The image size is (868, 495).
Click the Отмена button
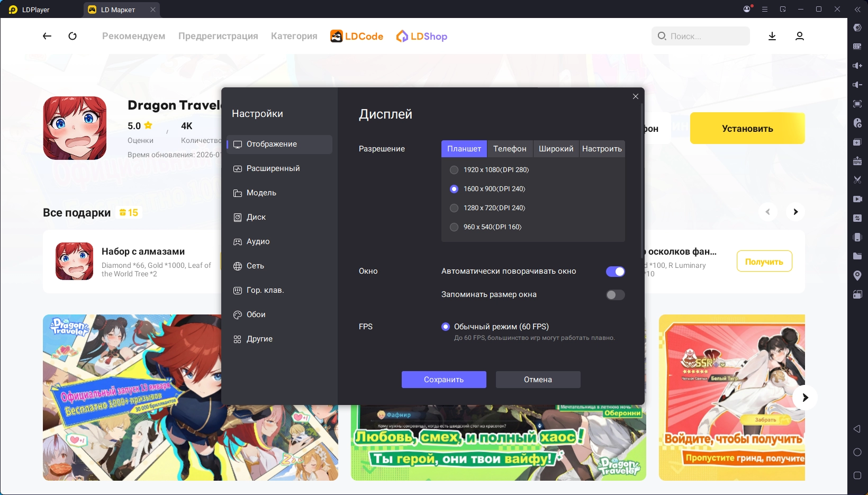click(x=538, y=380)
